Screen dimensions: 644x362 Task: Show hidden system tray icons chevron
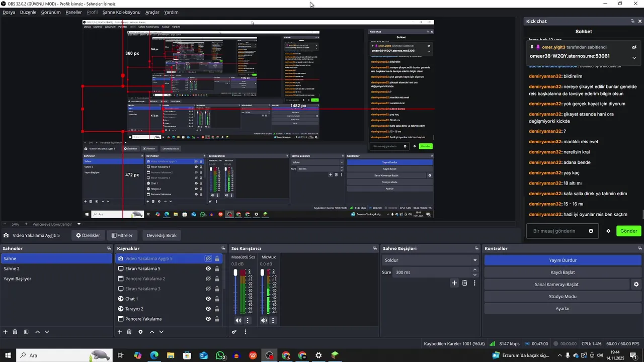click(x=559, y=355)
